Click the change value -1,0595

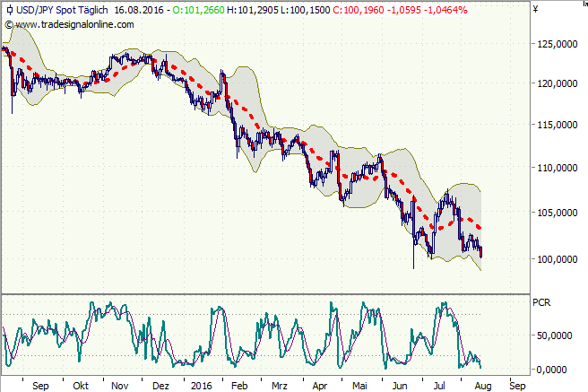pos(404,10)
